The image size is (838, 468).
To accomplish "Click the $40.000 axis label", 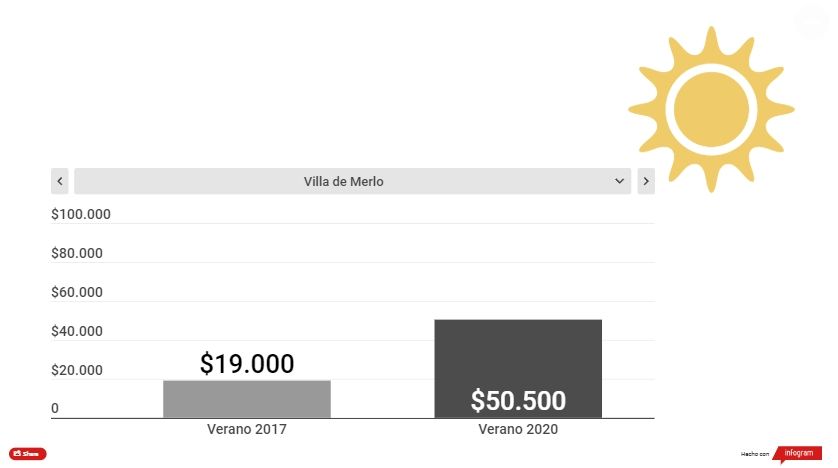I will click(77, 331).
